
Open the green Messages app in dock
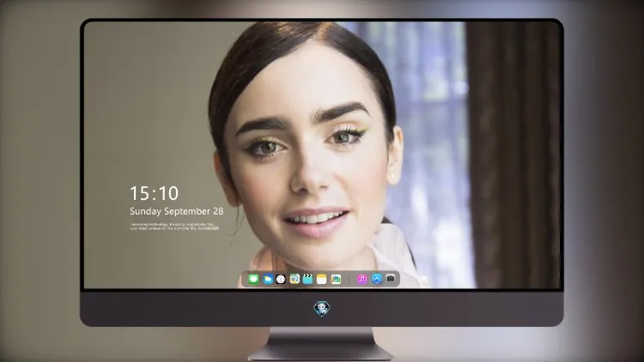(x=253, y=279)
